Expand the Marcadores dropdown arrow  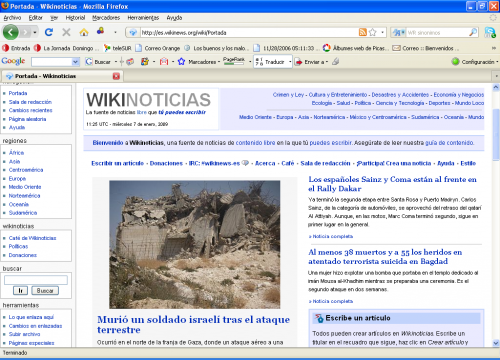point(219,62)
